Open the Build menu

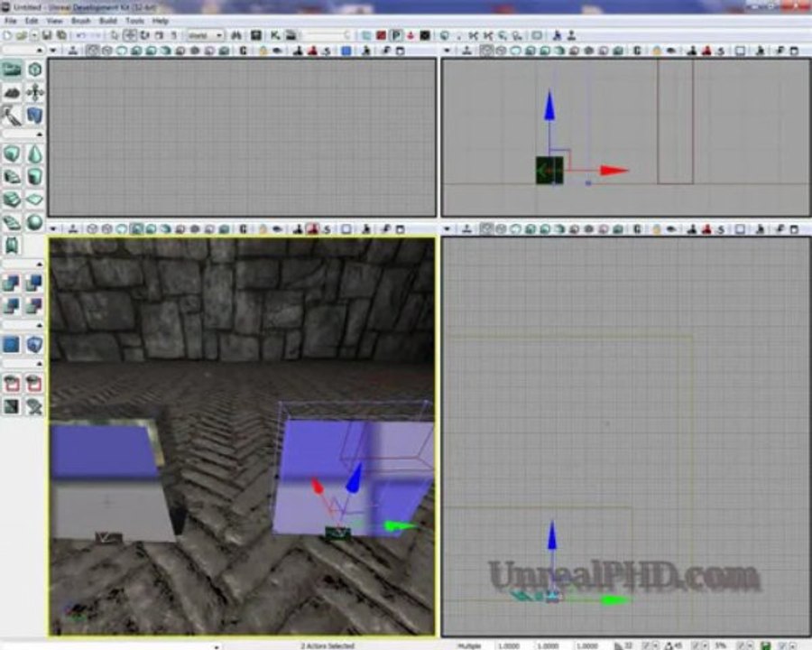[x=107, y=21]
